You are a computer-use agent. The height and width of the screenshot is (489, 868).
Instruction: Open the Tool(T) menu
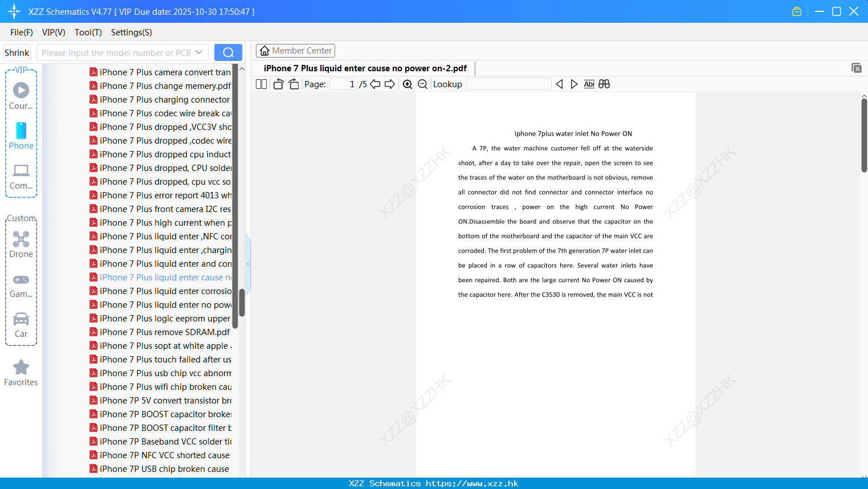[88, 32]
